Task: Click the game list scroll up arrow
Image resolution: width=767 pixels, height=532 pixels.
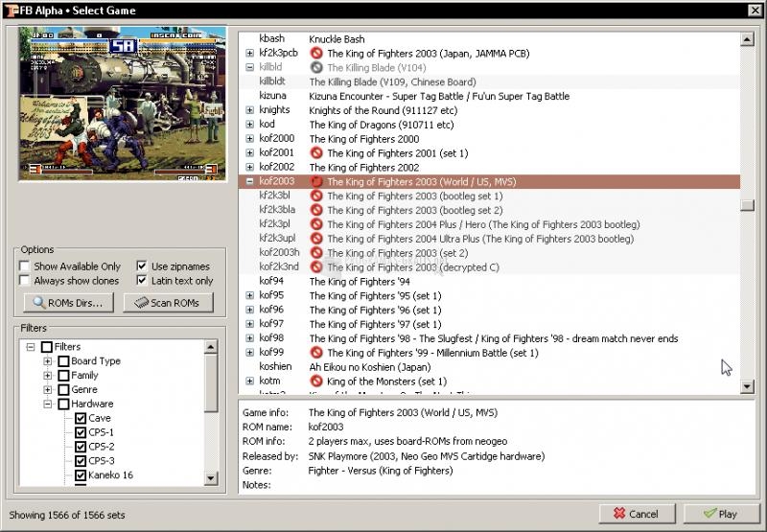Action: point(747,39)
